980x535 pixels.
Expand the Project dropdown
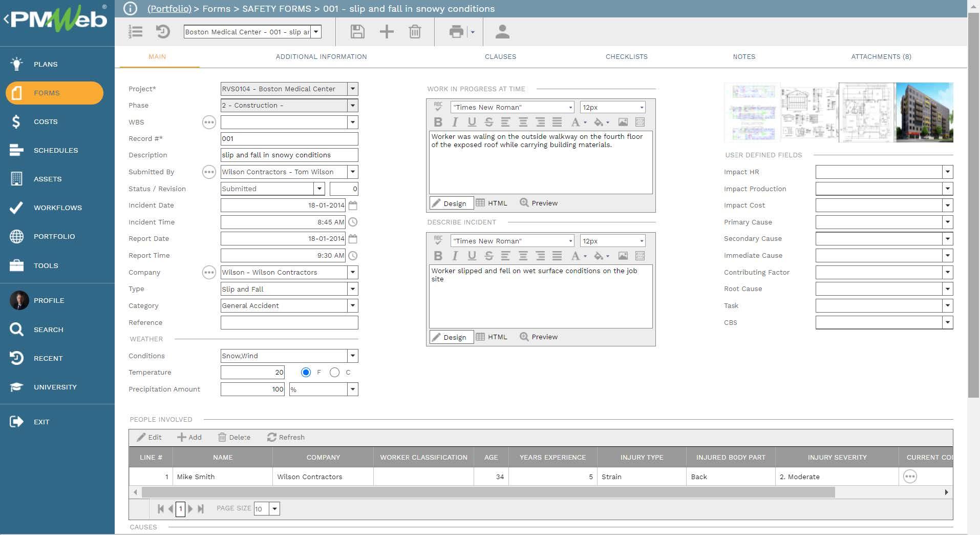click(352, 89)
